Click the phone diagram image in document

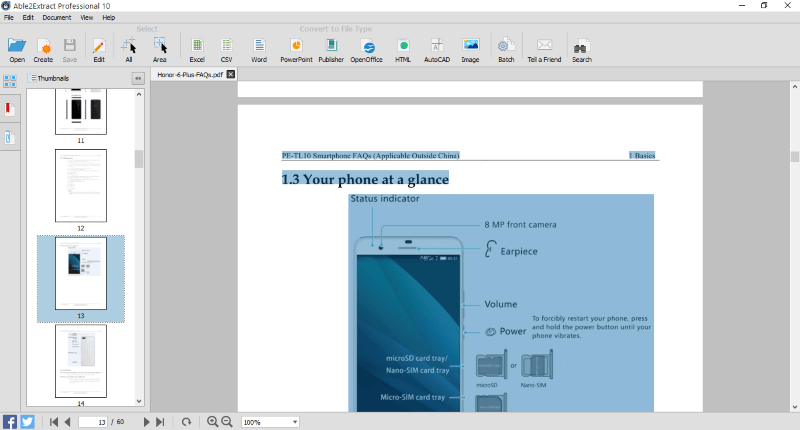click(501, 303)
